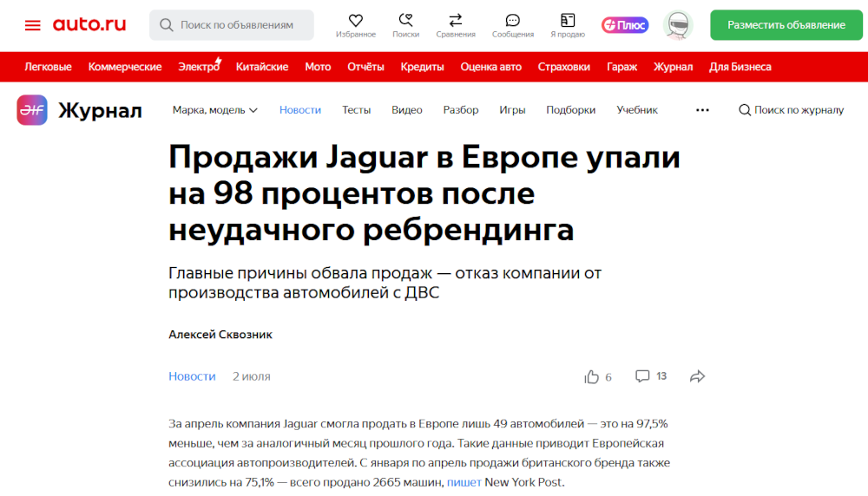Switch to Тесты tab
Image resolution: width=868 pixels, height=496 pixels.
click(356, 110)
